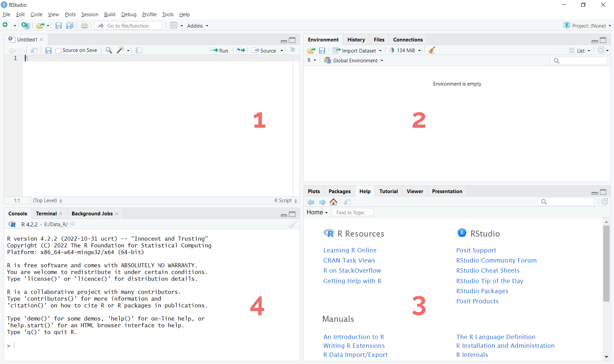Viewport: 614px width, 364px height.
Task: Click the broom icon to clear environment objects
Action: (432, 50)
